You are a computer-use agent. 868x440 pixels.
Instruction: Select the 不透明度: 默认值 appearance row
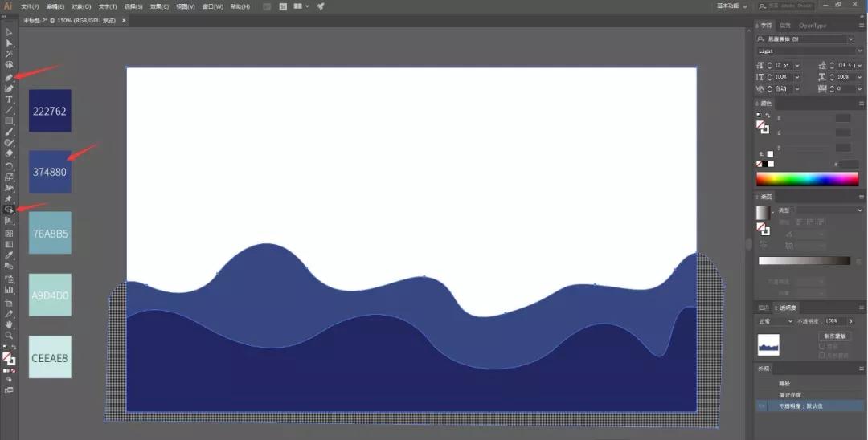810,406
